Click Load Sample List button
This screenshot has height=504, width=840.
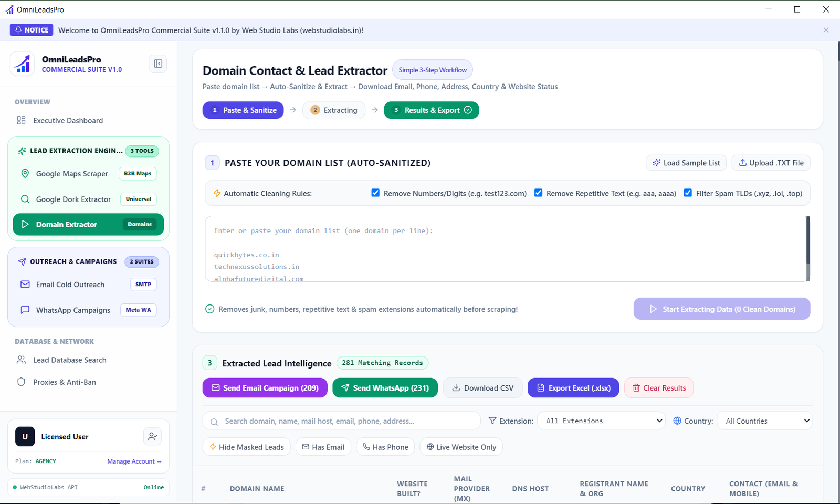[686, 163]
